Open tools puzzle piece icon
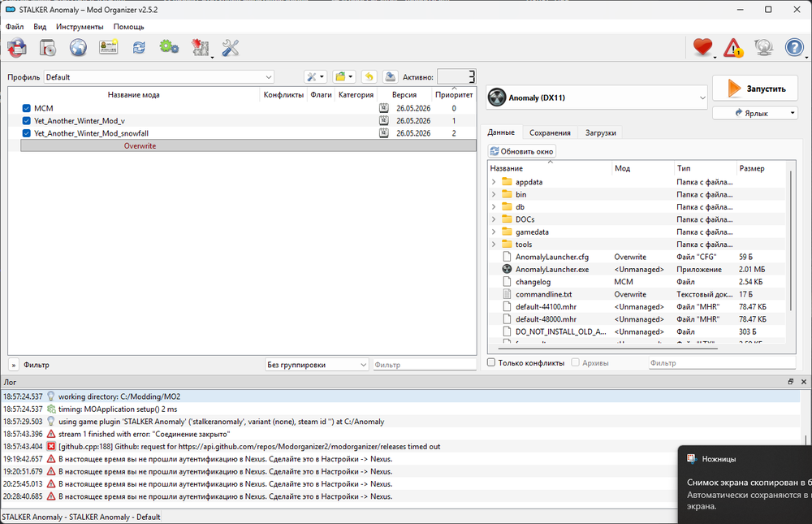 click(201, 48)
